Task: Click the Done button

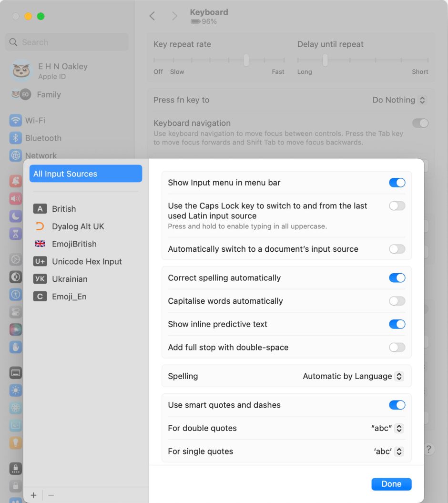Action: click(x=391, y=484)
